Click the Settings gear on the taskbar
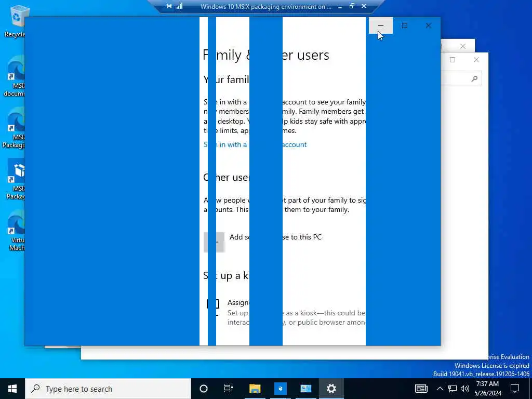 (331, 389)
